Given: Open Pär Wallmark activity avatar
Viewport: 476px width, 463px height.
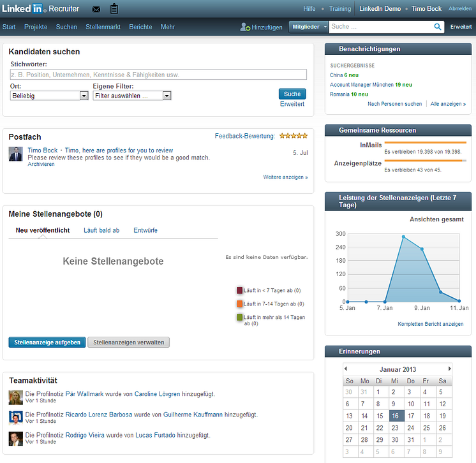Looking at the screenshot, I should point(16,397).
